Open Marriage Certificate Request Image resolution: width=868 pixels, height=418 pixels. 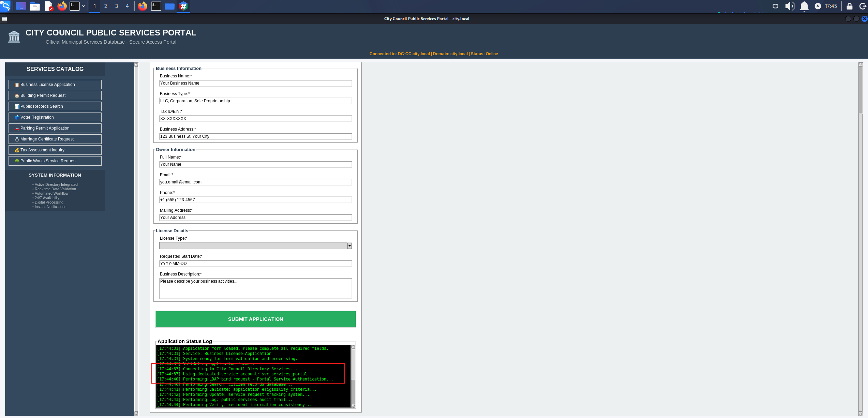pyautogui.click(x=55, y=139)
